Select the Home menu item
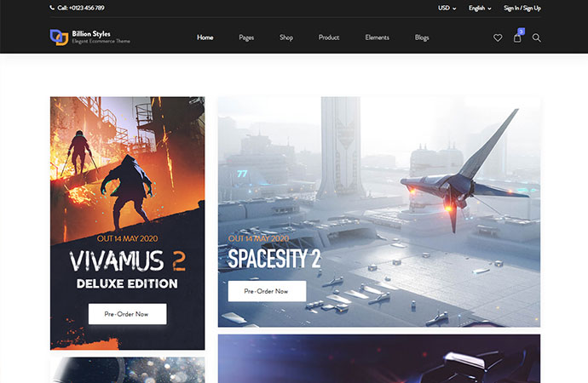588x383 pixels. 205,37
